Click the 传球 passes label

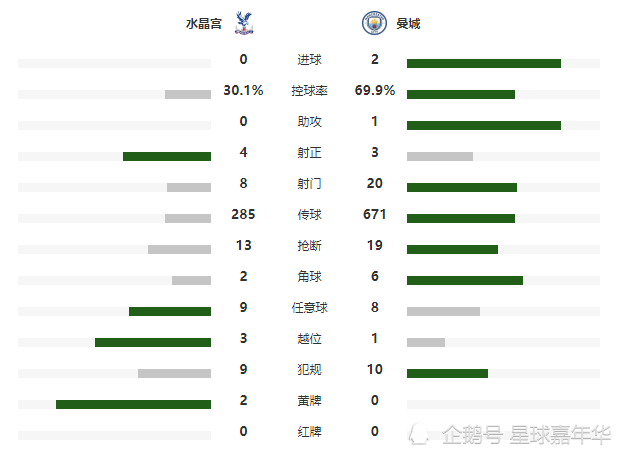click(x=309, y=215)
